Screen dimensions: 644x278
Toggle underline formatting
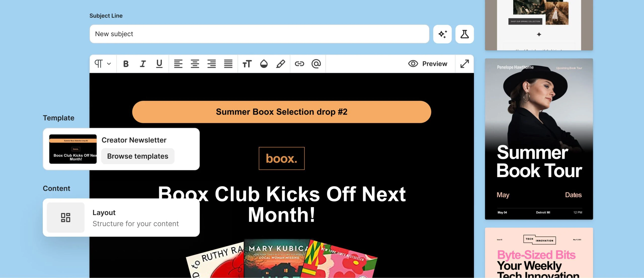click(159, 64)
